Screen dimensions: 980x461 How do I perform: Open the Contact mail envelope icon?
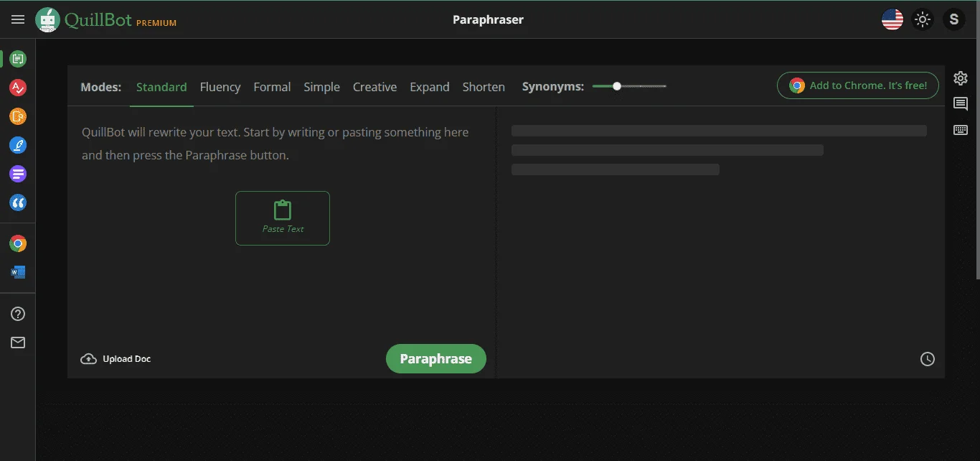pyautogui.click(x=18, y=343)
